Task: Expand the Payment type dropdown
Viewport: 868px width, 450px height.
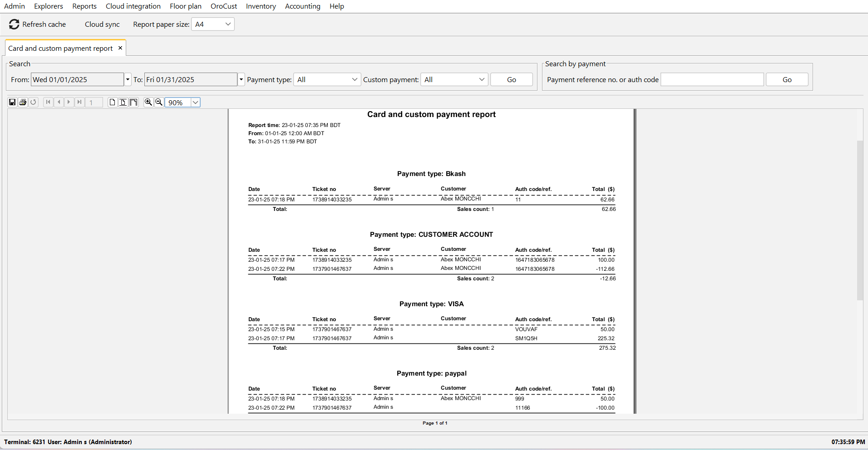Action: tap(355, 79)
